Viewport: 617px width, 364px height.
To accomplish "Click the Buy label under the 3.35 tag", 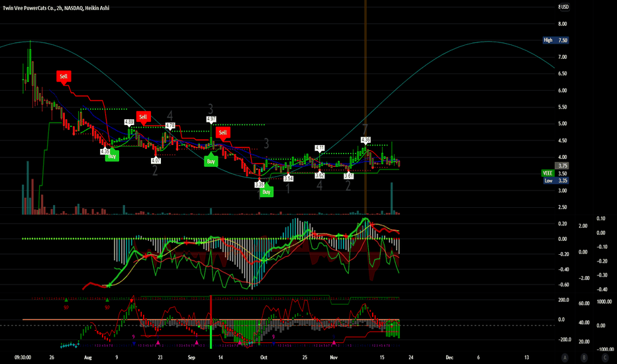I will [266, 192].
